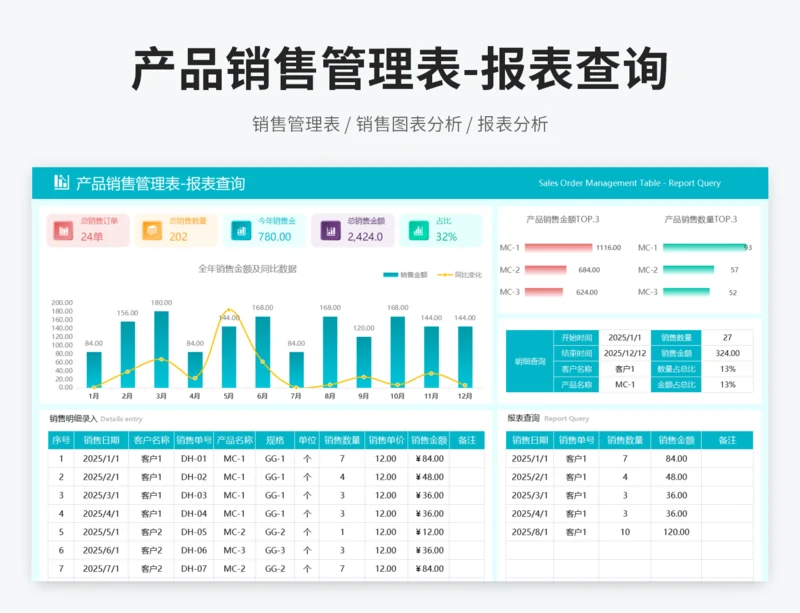Click the yellow 同比变化 legend marker
This screenshot has width=800, height=613.
pos(444,275)
